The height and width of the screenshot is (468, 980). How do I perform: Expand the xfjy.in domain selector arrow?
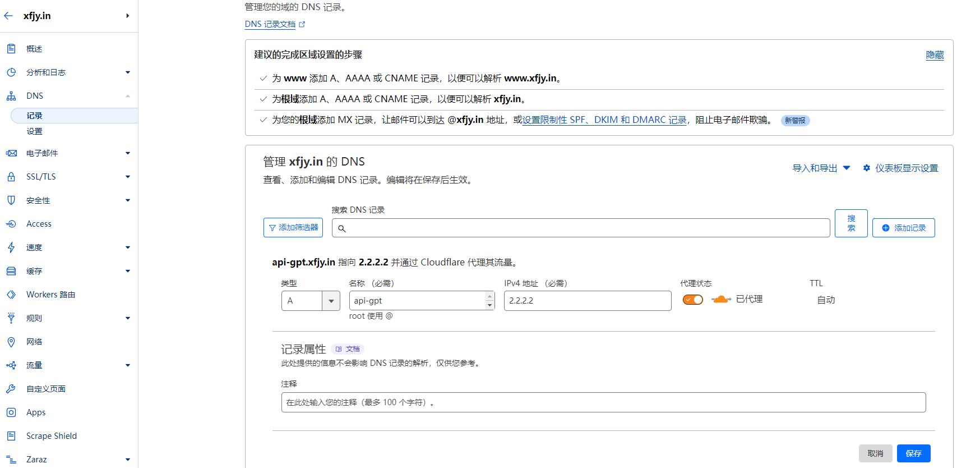128,16
